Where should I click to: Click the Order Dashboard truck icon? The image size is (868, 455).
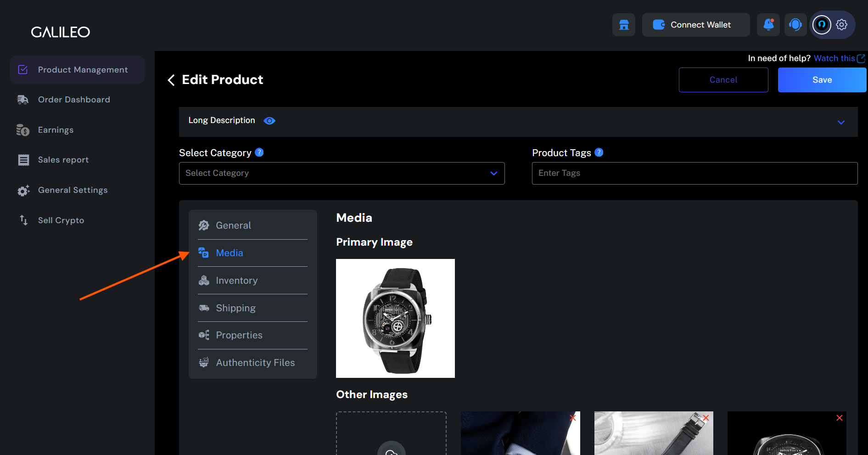coord(23,100)
